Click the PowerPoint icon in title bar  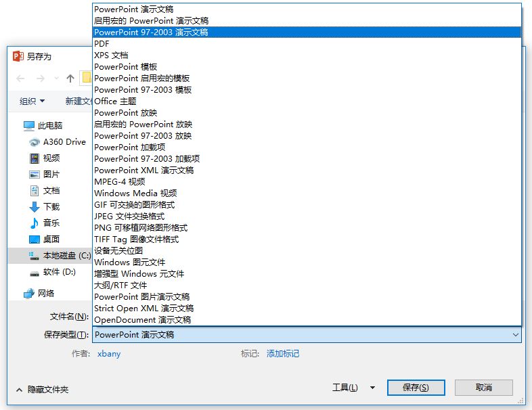point(18,56)
